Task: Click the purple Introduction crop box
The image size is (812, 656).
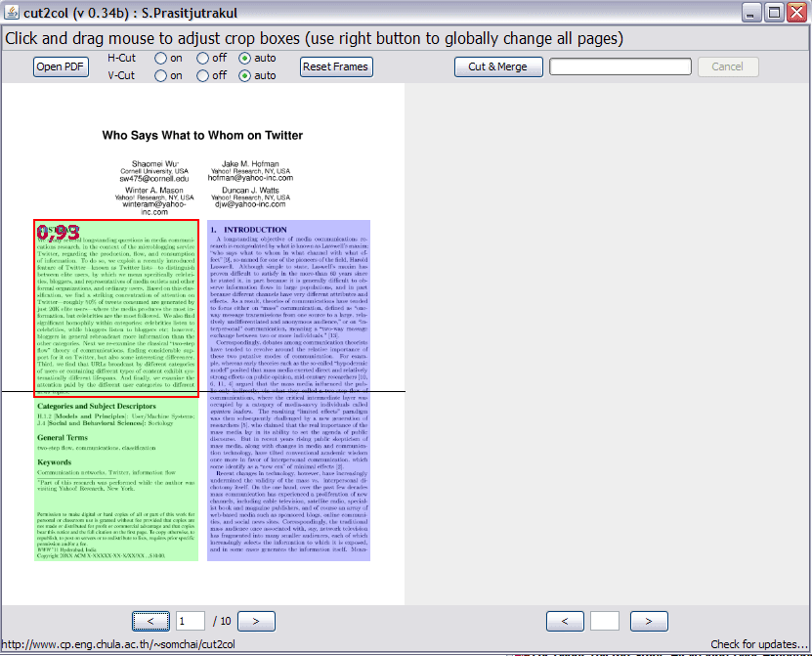Action: click(288, 390)
